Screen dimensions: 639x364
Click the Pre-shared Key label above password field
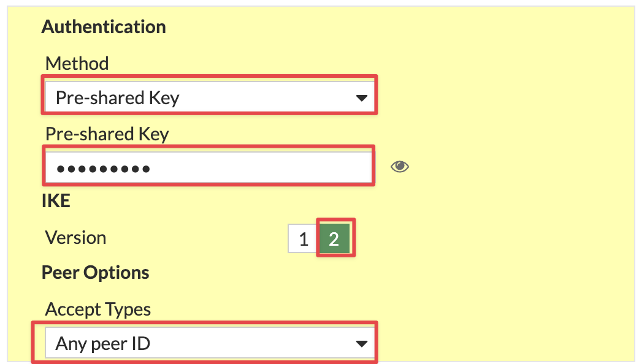[x=107, y=134]
